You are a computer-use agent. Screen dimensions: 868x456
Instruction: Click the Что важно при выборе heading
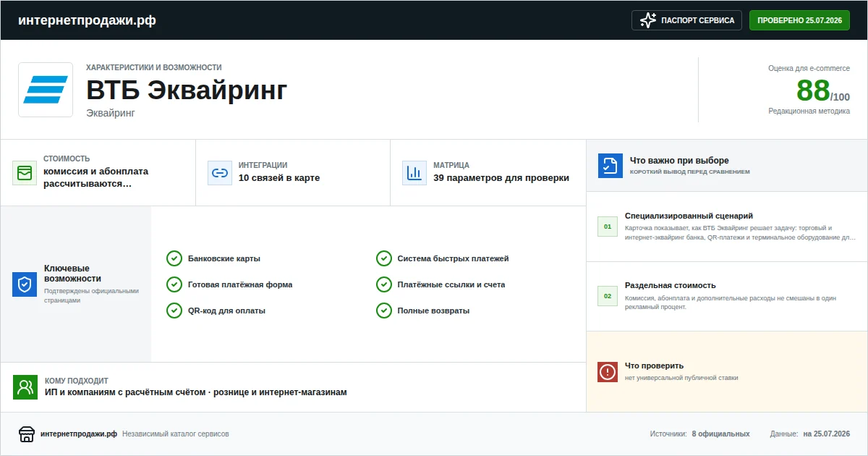point(679,161)
